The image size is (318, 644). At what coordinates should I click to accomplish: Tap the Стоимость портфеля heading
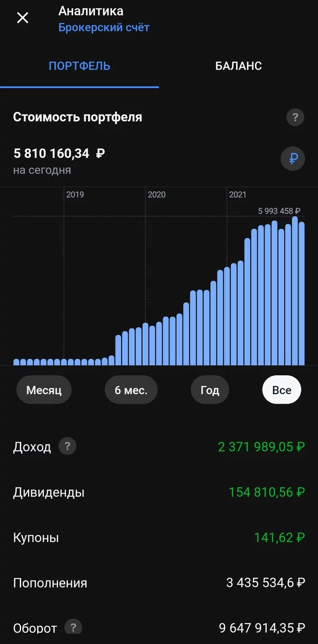(78, 117)
